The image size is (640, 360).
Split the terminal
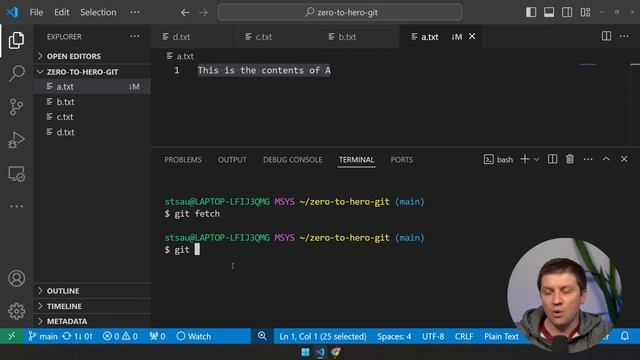552,159
